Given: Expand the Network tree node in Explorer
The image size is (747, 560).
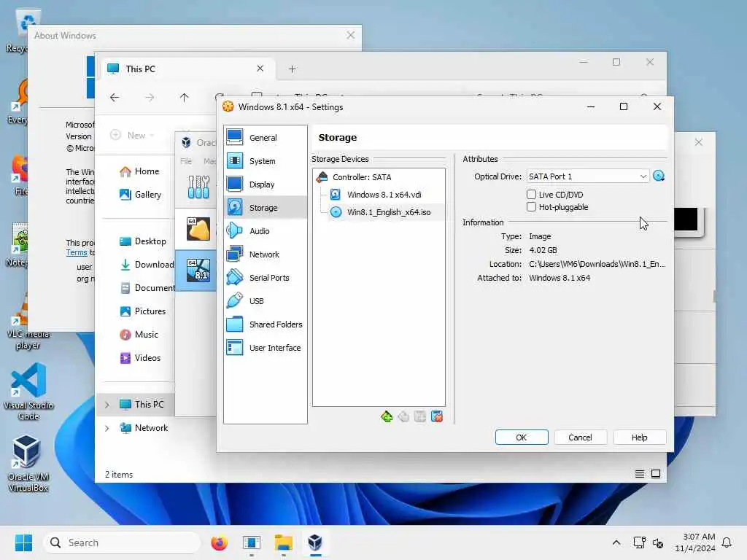Looking at the screenshot, I should [107, 428].
